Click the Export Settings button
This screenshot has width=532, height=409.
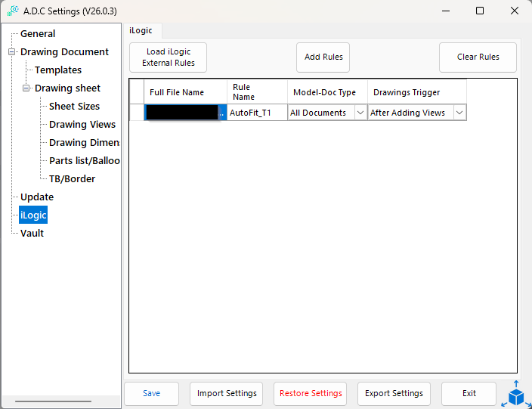pyautogui.click(x=394, y=394)
